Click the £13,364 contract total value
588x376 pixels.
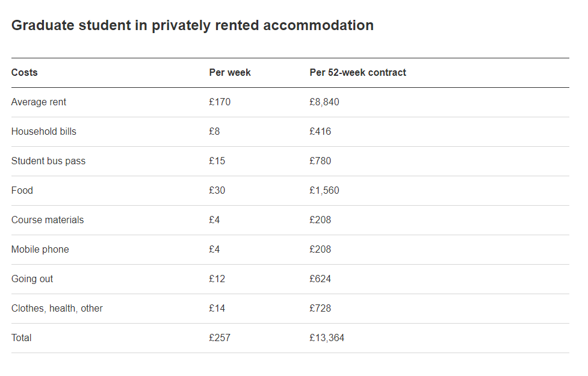click(x=327, y=338)
